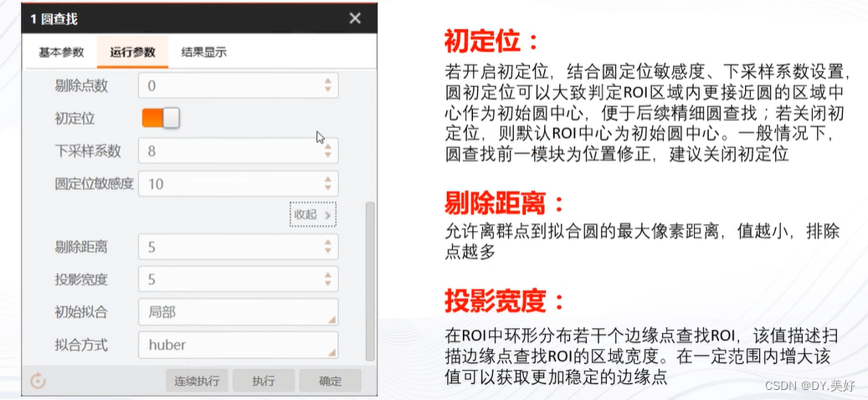Close the 圆查找 dialog window
This screenshot has width=868, height=400.
355,18
